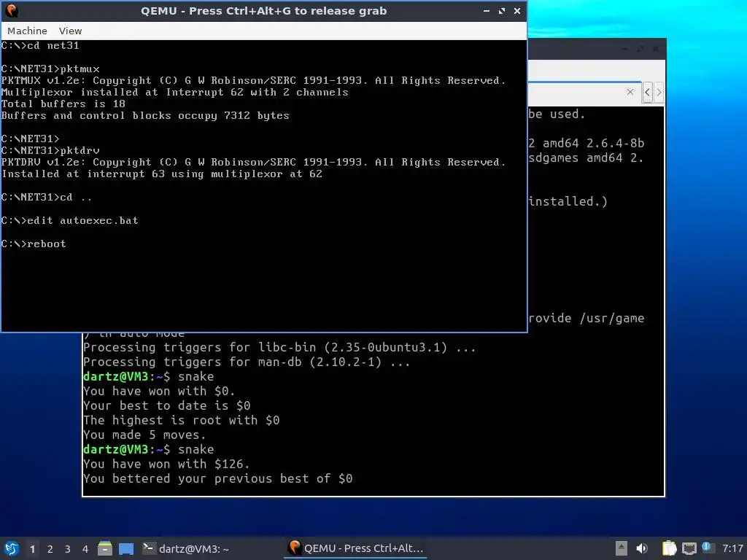Launch the file manager from the panel
This screenshot has width=747, height=560.
click(x=105, y=548)
